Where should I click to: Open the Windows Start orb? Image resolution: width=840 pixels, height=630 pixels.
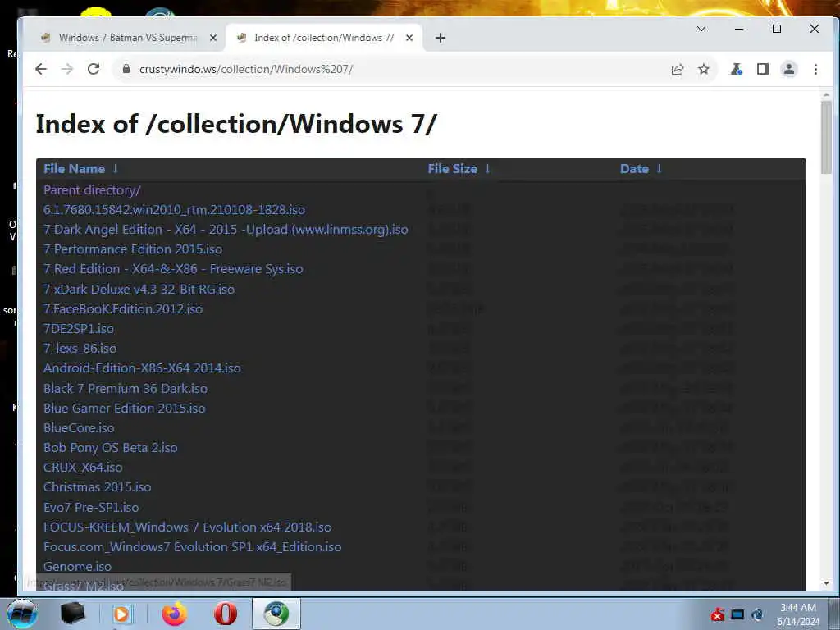click(21, 614)
